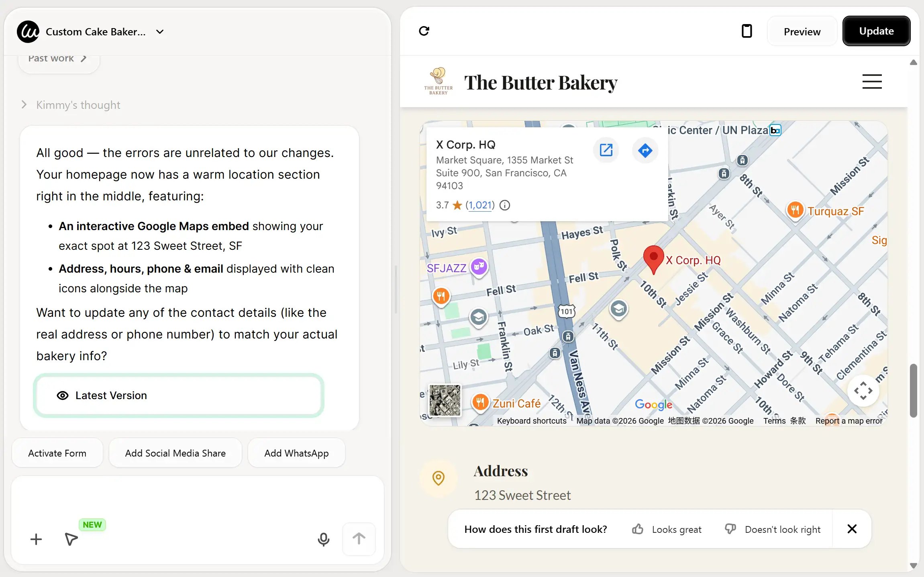Click the microphone voice input icon
This screenshot has width=924, height=577.
coord(323,539)
